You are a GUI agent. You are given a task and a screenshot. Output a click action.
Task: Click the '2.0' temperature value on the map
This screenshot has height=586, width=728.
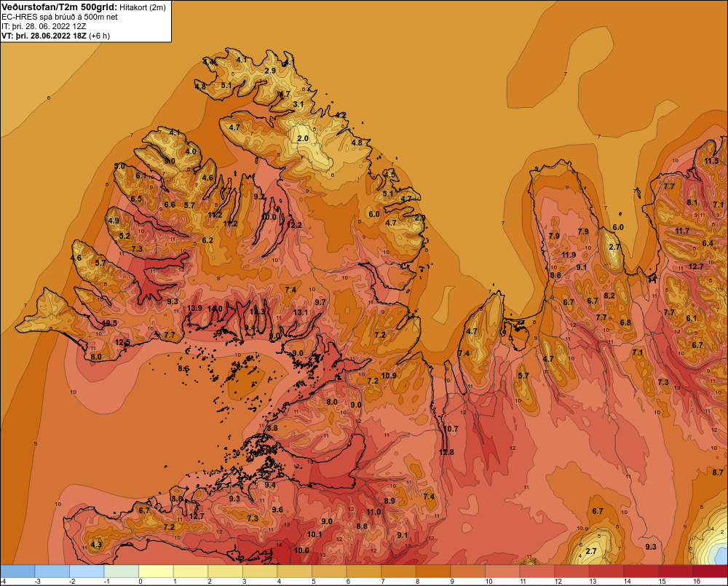[303, 138]
